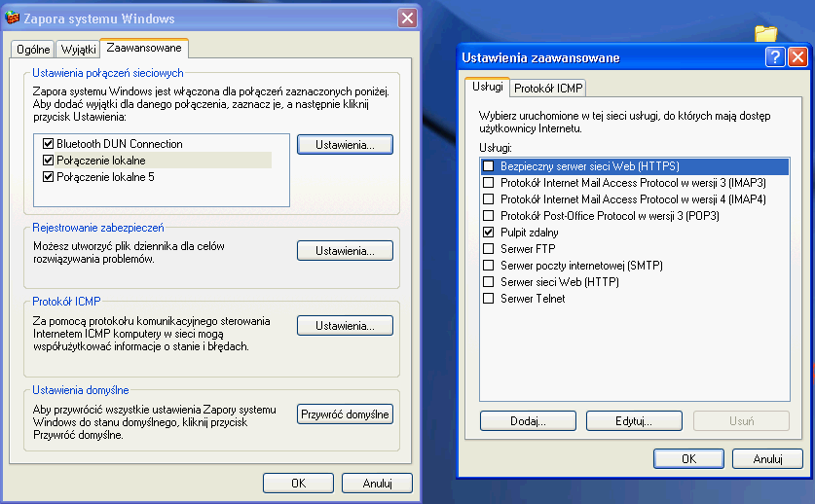Check the IMAP4 protocol checkbox

(x=488, y=199)
